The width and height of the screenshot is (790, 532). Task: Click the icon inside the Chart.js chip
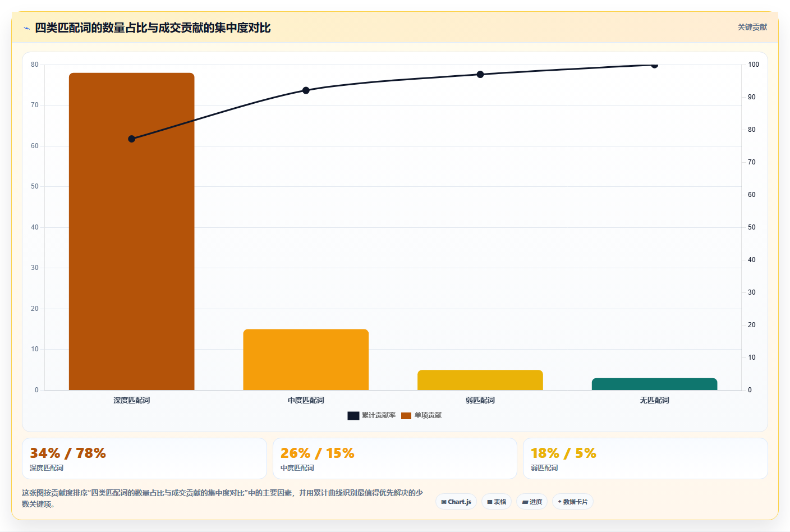click(x=444, y=502)
